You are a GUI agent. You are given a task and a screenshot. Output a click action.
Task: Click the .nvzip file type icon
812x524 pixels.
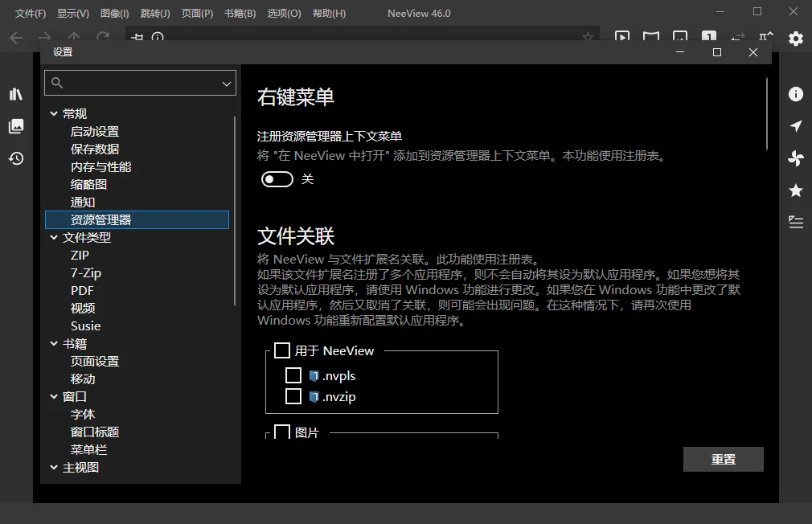click(x=314, y=397)
